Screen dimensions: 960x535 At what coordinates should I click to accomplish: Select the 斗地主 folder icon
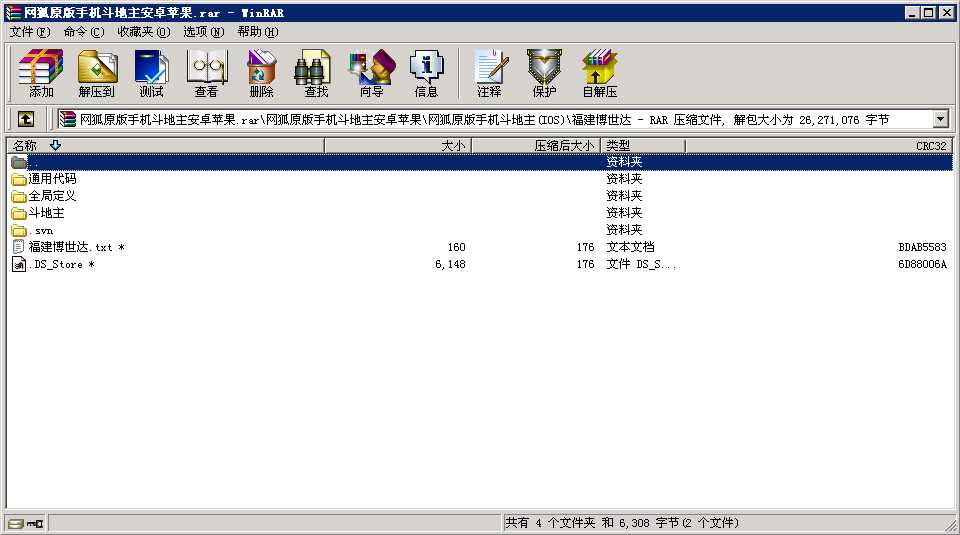(19, 214)
